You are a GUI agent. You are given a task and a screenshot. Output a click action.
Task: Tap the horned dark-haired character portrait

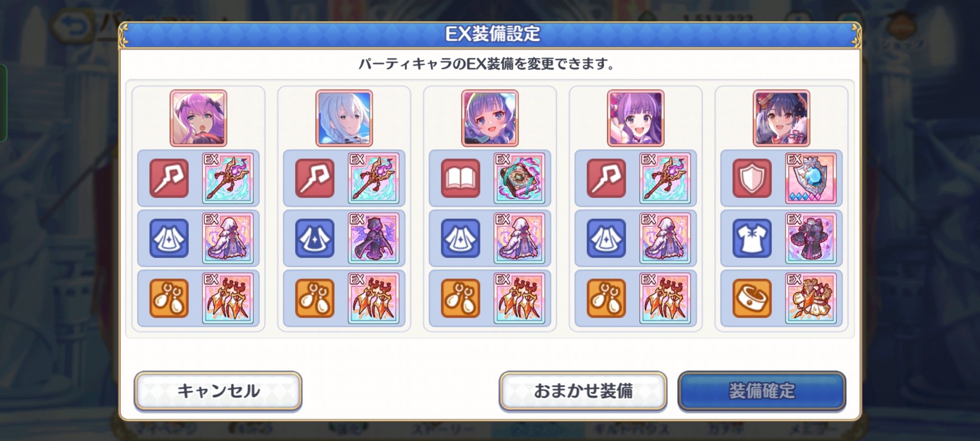point(781,118)
